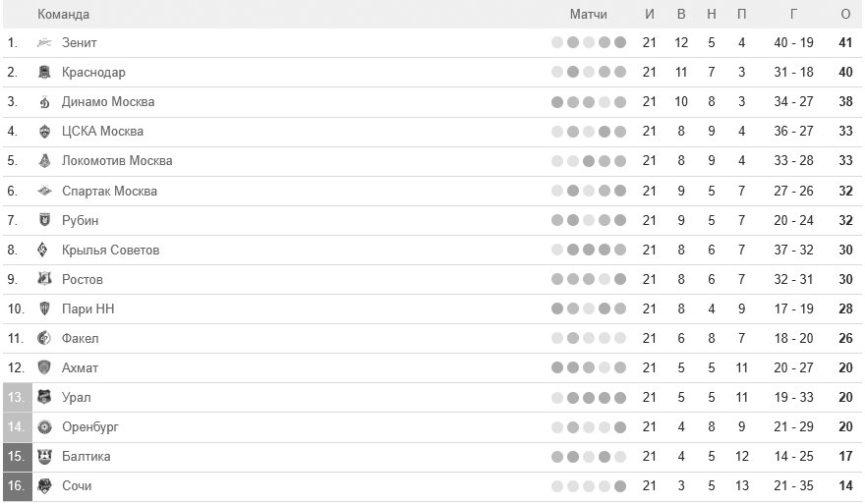Click last match dot for Зенит
865x504 pixels.
[x=620, y=42]
